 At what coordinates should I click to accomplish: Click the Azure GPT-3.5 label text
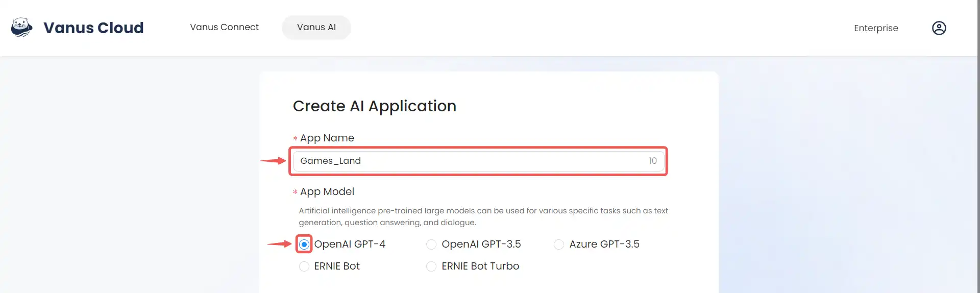click(x=604, y=245)
